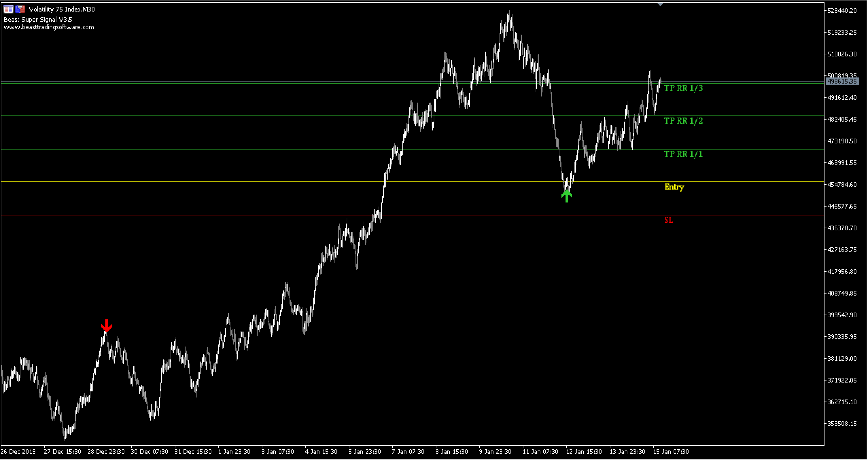This screenshot has height=460, width=868.
Task: Click the Volatility 75 Index,M30 chart title
Action: [x=62, y=9]
